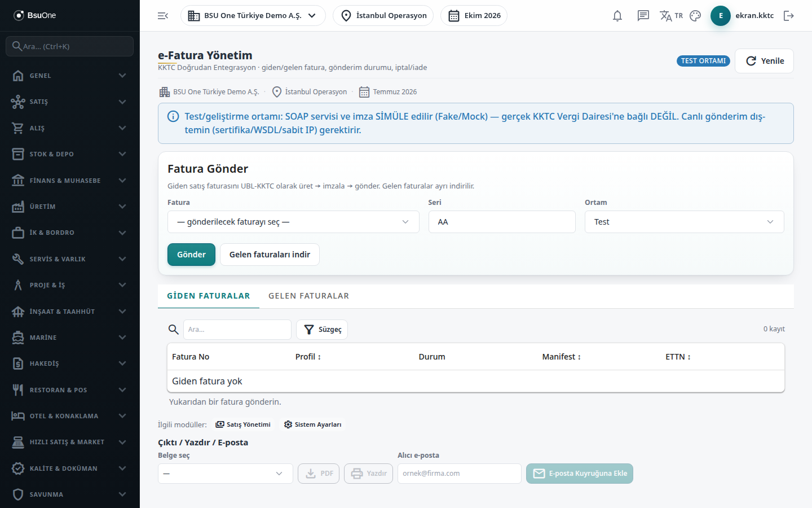The height and width of the screenshot is (508, 812).
Task: Focus the Seri input field
Action: tap(502, 222)
